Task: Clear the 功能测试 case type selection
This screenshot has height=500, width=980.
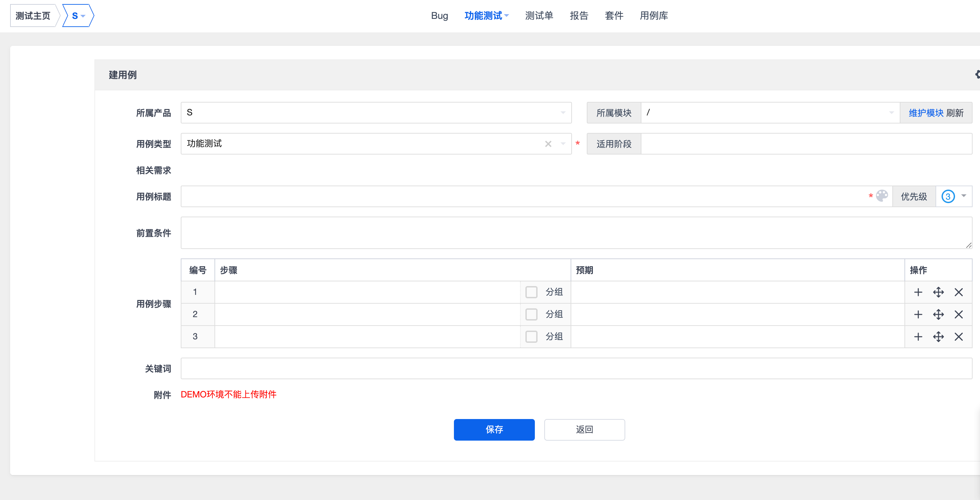Action: (x=548, y=144)
